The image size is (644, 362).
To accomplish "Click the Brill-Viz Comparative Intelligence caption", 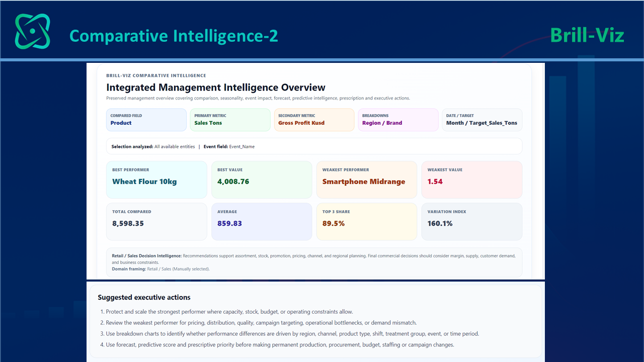I will tap(156, 75).
